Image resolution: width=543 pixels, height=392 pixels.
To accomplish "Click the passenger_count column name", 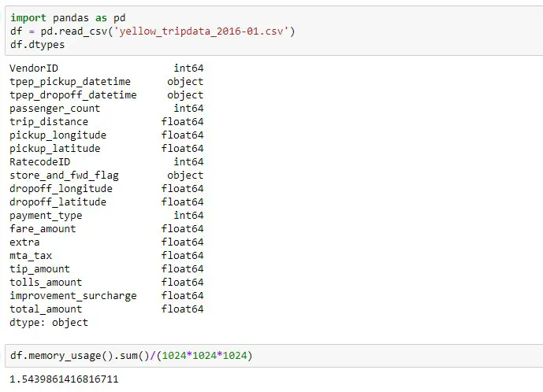I will click(54, 109).
